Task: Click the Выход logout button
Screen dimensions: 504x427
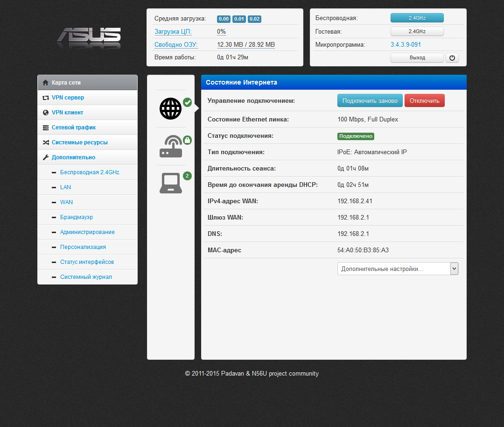Action: (x=417, y=57)
